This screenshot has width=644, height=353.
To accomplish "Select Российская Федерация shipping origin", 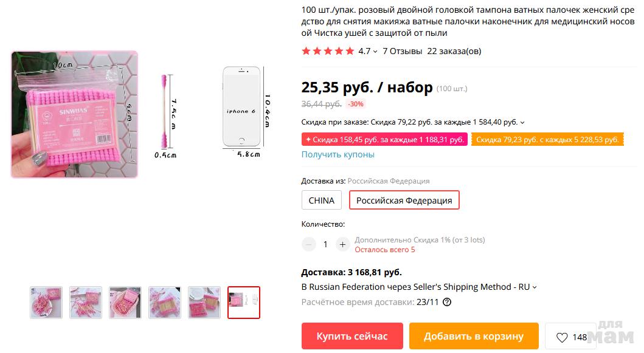I will 404,200.
